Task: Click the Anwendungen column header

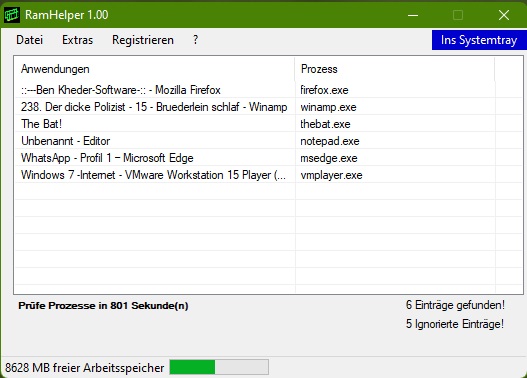Action: tap(155, 69)
